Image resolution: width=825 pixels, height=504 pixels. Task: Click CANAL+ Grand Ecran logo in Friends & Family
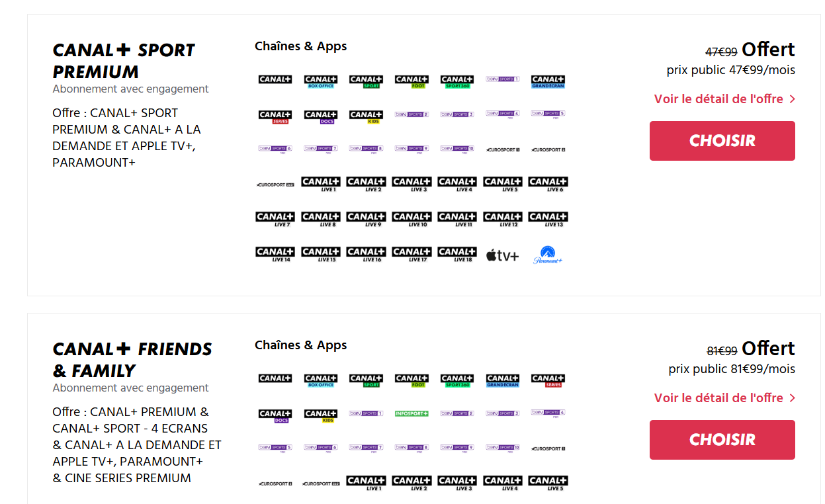point(503,381)
